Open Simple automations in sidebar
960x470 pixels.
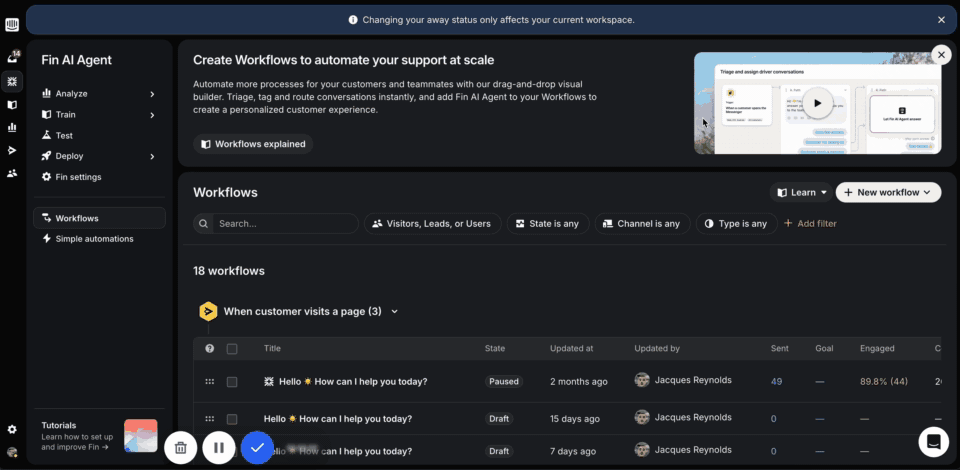[94, 239]
